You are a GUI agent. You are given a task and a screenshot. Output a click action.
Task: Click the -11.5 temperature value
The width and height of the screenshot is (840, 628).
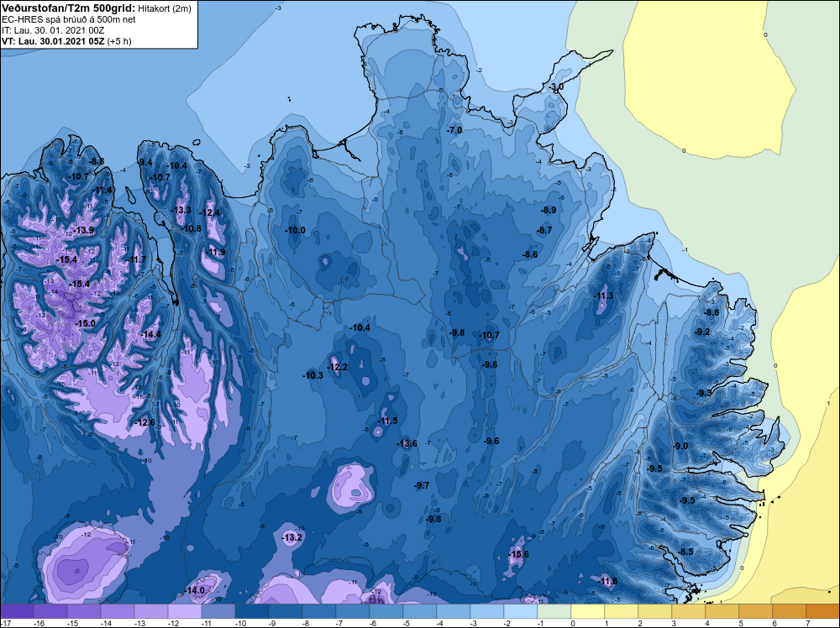[388, 421]
